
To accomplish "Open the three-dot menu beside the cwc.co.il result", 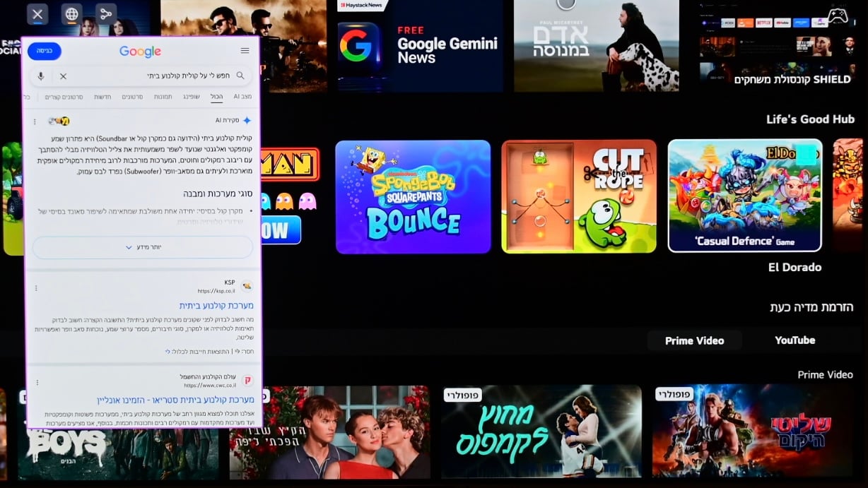I will click(36, 382).
